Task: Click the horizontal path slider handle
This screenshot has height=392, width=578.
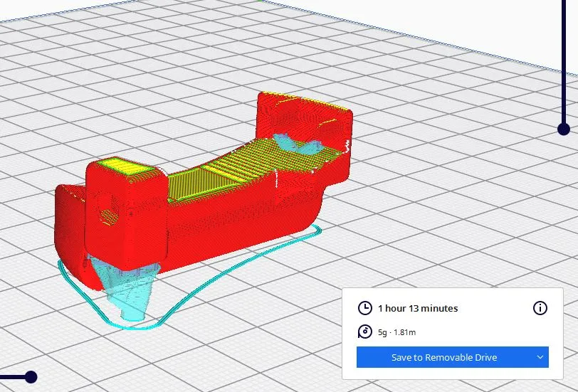Action: tap(30, 376)
